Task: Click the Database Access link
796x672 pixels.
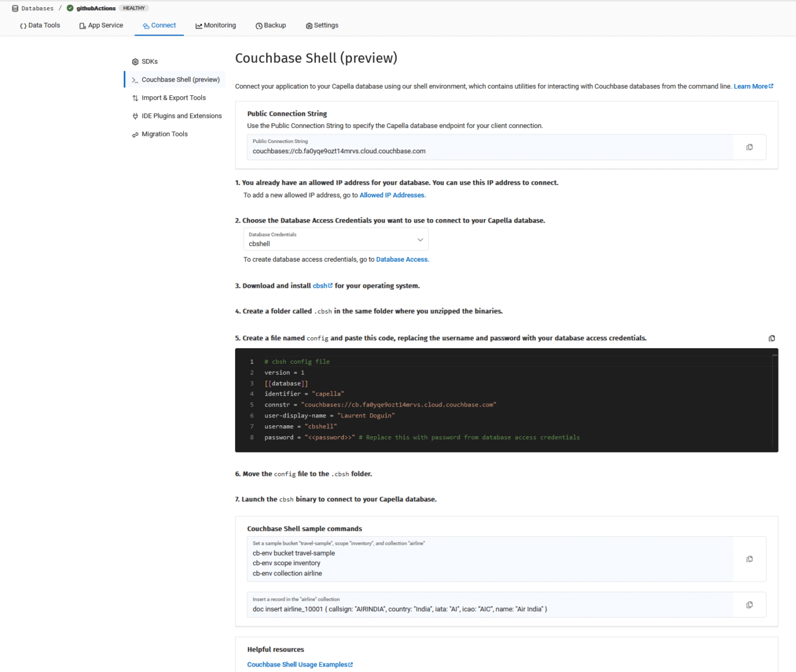Action: pos(401,259)
